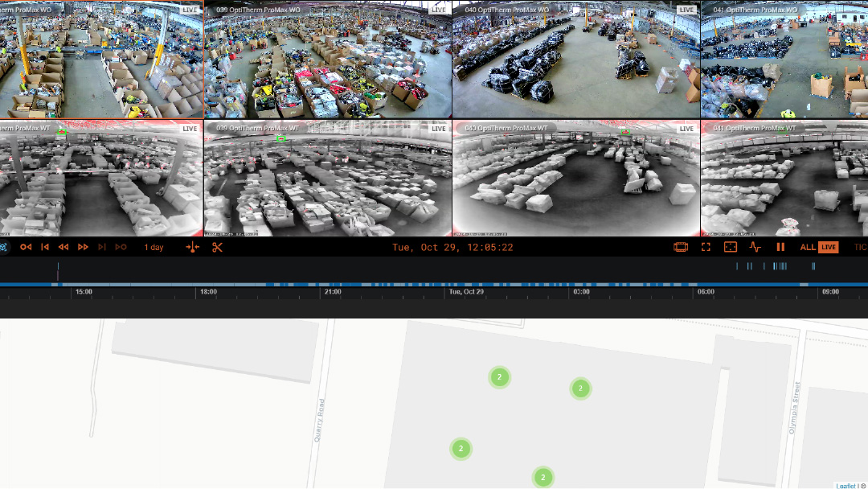The image size is (868, 489).
Task: Click the center timeline on playhead icon
Action: [x=192, y=247]
